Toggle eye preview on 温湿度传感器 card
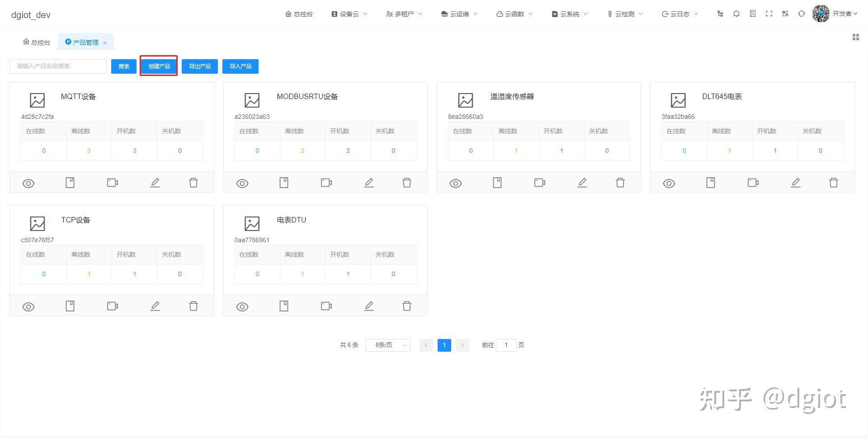This screenshot has width=868, height=438. click(x=455, y=183)
